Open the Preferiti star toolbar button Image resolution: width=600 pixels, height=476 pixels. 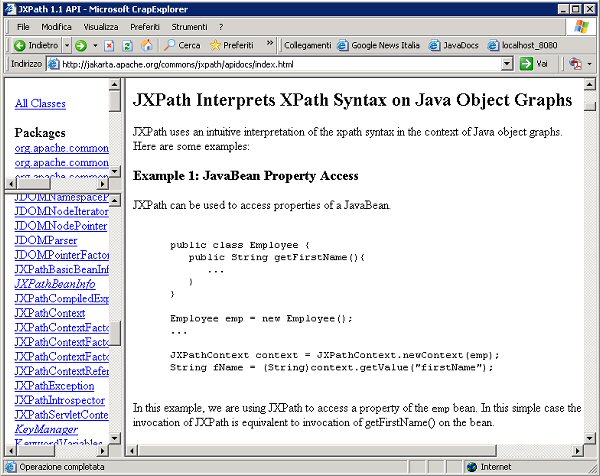(x=232, y=45)
